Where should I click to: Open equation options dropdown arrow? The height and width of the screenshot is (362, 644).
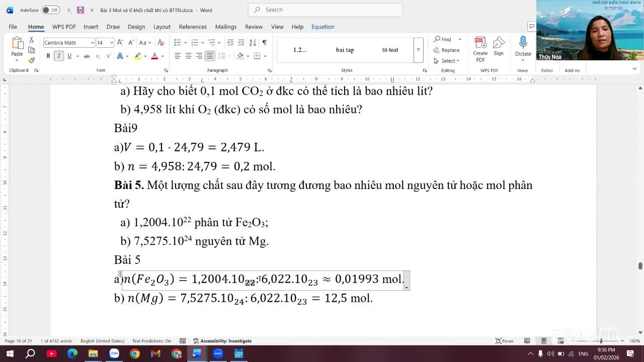point(407,287)
